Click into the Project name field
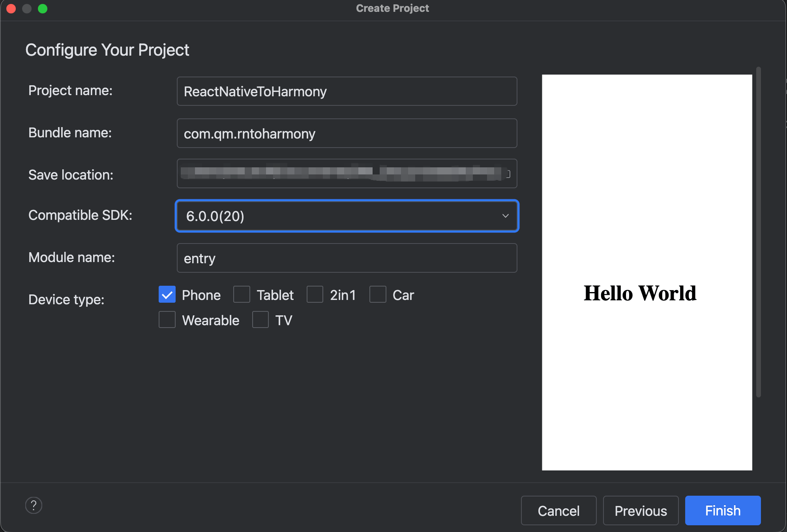The image size is (787, 532). 347,92
